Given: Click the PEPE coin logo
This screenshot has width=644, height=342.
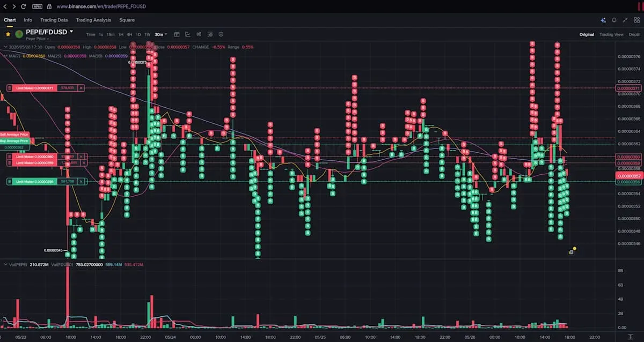Looking at the screenshot, I should coord(19,34).
